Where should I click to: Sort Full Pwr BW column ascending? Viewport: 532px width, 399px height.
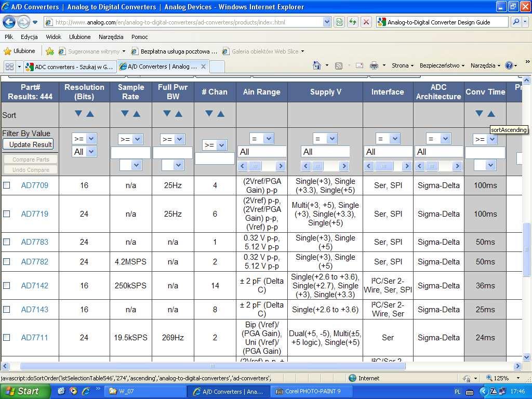[179, 114]
